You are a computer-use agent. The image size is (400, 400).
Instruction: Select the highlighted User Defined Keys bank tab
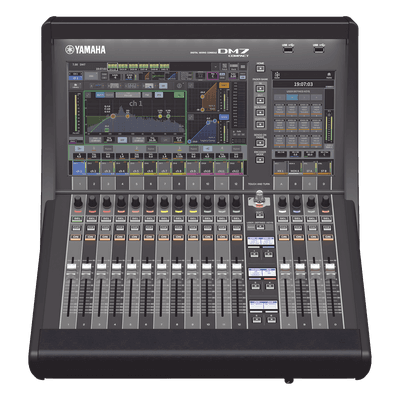pos(292,97)
